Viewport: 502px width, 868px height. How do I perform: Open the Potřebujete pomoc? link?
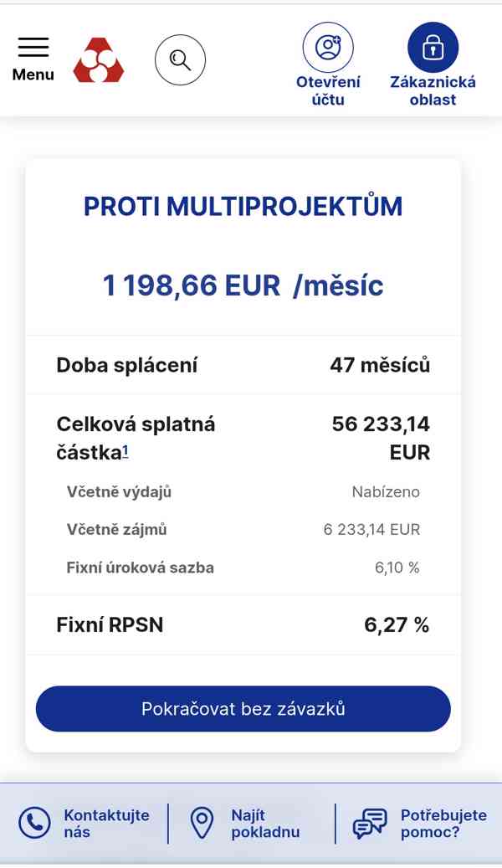coord(443,824)
